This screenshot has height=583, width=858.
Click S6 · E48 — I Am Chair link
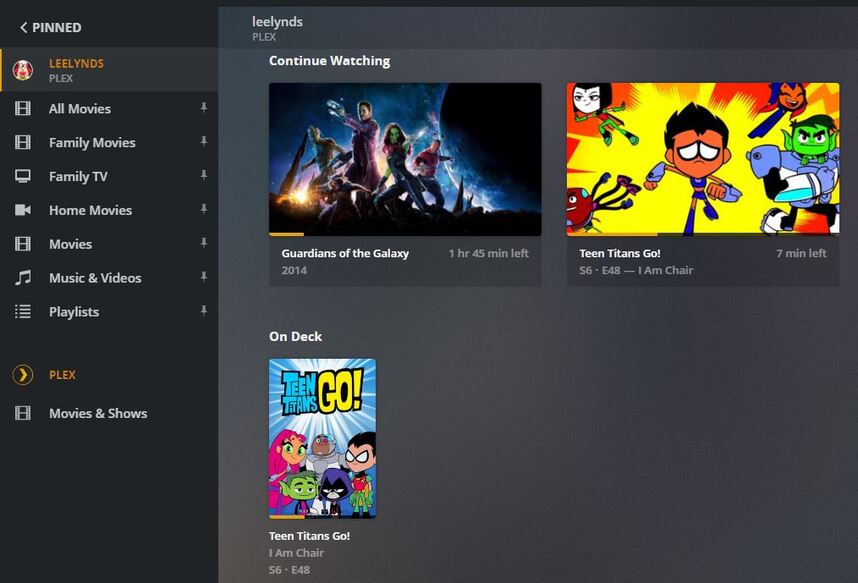click(636, 270)
